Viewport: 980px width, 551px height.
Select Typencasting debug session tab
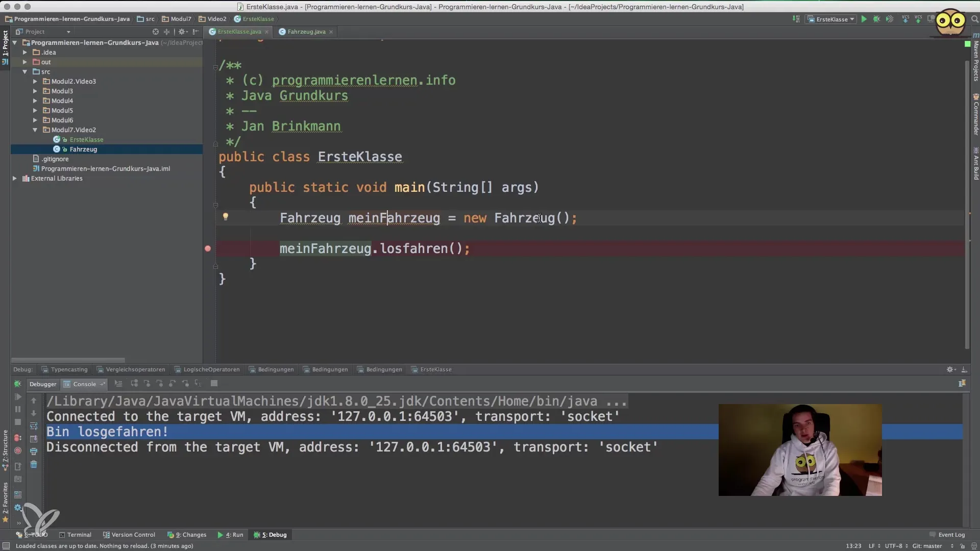[65, 369]
